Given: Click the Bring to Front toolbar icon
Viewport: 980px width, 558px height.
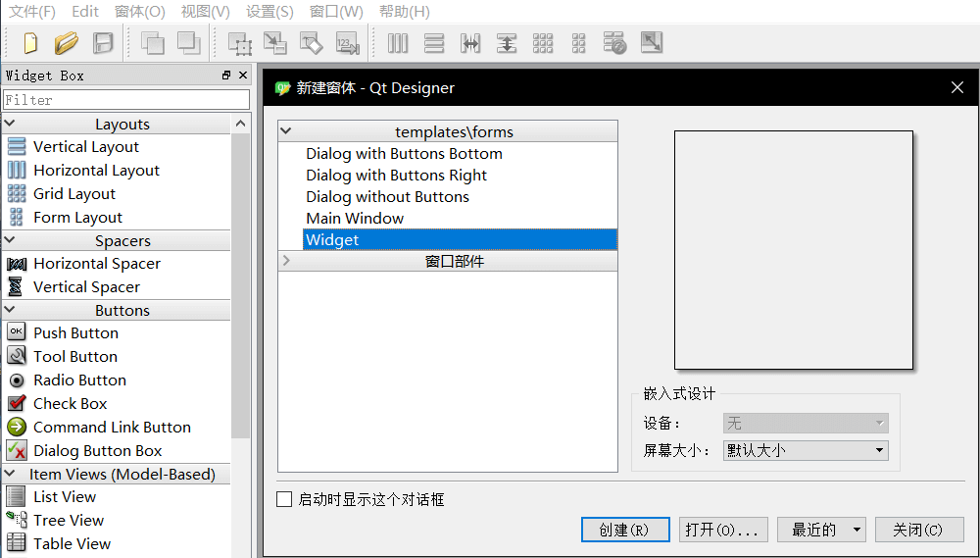Looking at the screenshot, I should tap(188, 43).
